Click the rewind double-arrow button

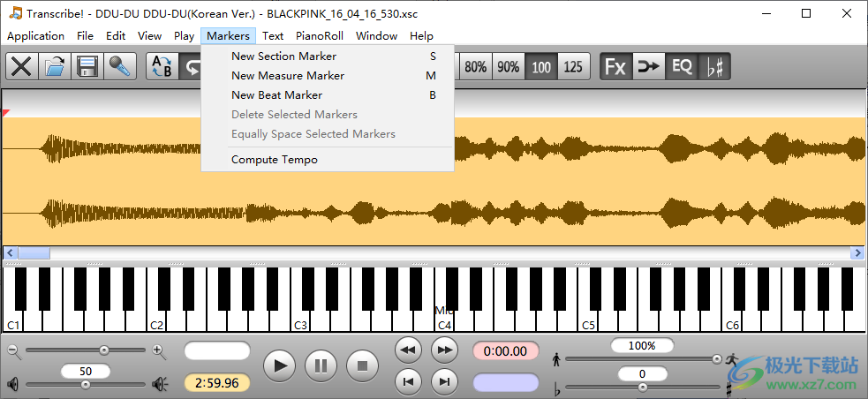[x=408, y=350]
